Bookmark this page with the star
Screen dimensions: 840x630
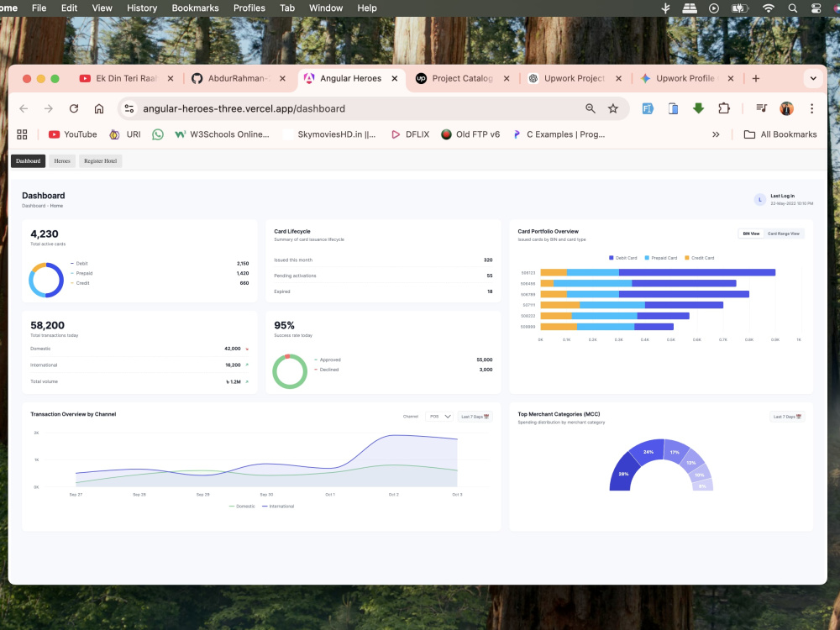coord(613,108)
